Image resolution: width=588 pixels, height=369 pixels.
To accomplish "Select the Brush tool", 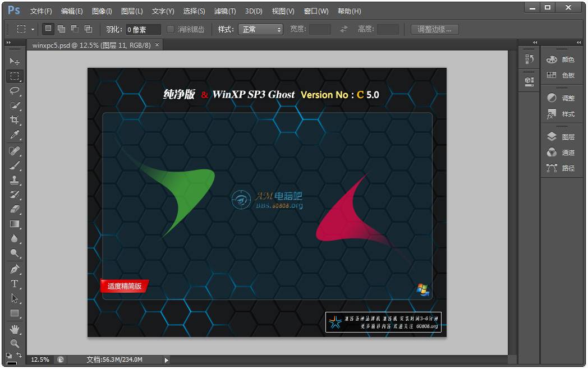I will coord(15,165).
